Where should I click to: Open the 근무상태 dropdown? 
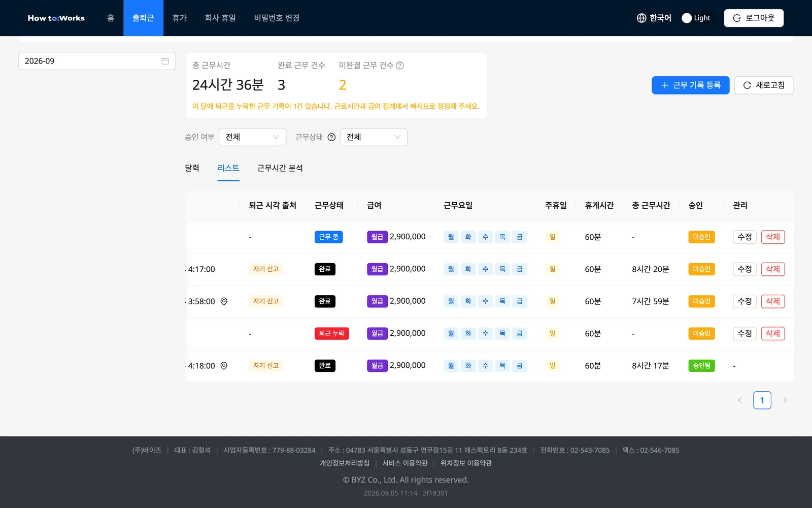pyautogui.click(x=374, y=137)
